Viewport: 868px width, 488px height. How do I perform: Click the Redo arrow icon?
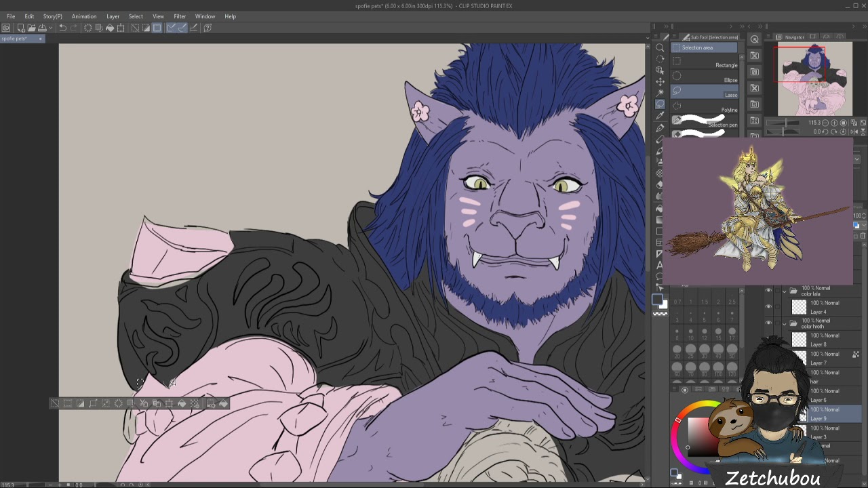[73, 28]
